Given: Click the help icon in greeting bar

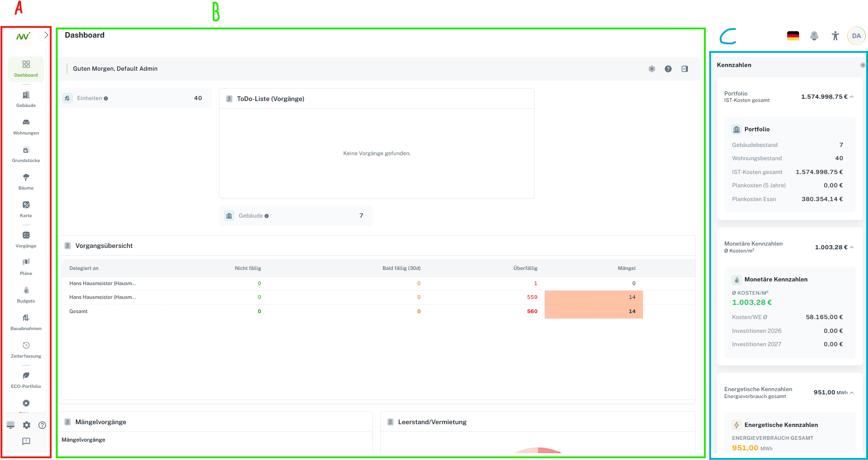Looking at the screenshot, I should [668, 69].
